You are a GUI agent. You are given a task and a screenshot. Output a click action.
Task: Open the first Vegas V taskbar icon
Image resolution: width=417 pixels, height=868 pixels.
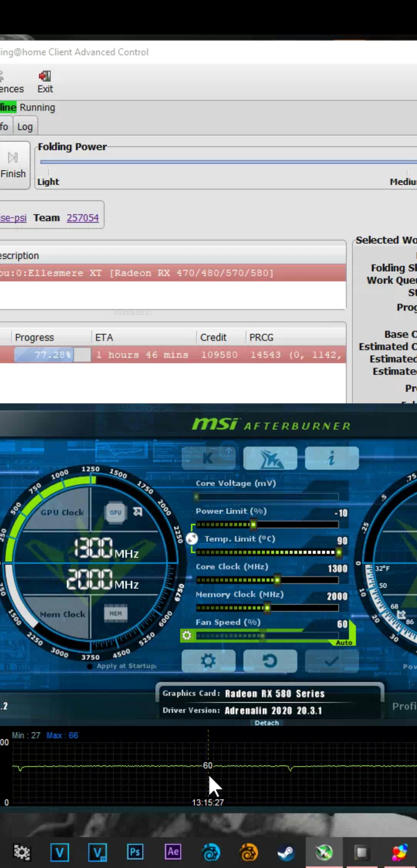[x=59, y=852]
